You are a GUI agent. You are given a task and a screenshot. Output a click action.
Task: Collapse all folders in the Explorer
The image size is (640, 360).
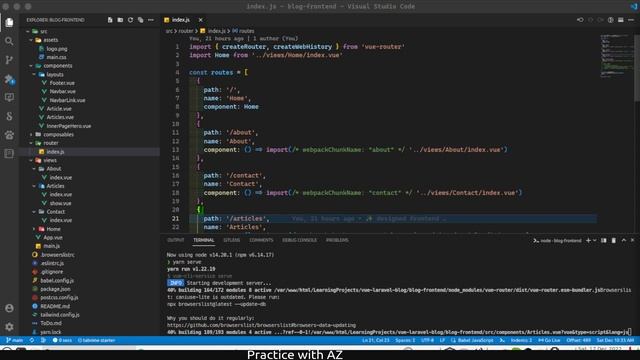point(140,20)
